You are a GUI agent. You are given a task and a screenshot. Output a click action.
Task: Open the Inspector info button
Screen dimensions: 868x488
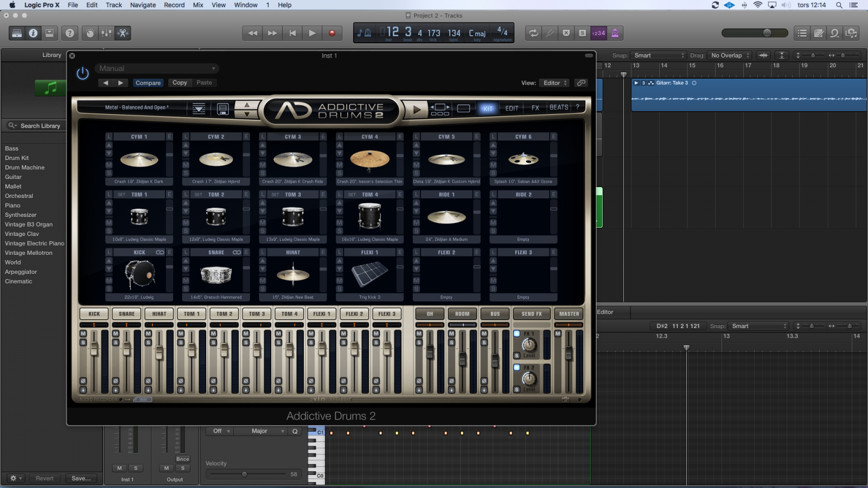click(33, 33)
